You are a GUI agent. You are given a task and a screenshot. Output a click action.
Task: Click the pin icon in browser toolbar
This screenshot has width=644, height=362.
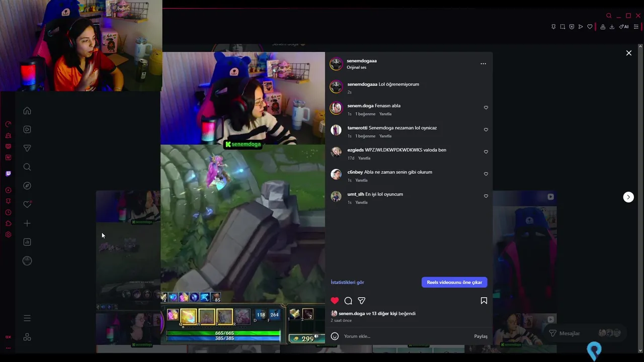(553, 27)
